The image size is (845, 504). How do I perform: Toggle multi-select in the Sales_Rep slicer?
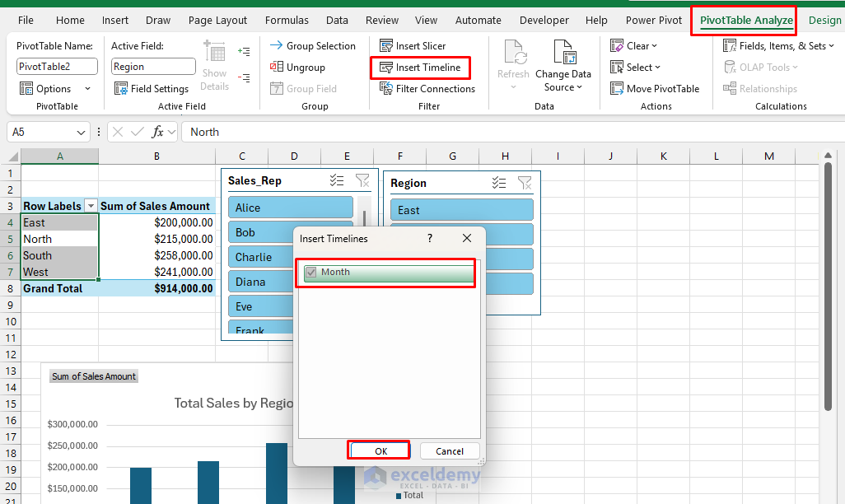click(336, 180)
